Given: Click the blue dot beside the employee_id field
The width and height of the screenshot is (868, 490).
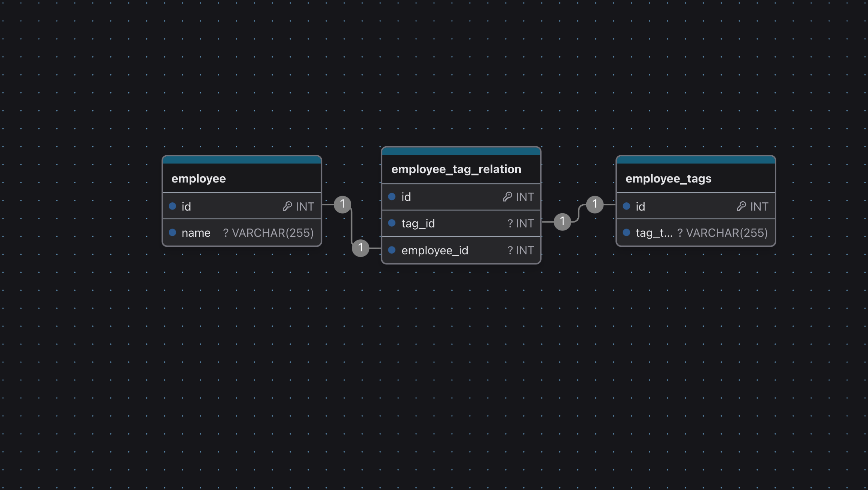Looking at the screenshot, I should tap(392, 250).
